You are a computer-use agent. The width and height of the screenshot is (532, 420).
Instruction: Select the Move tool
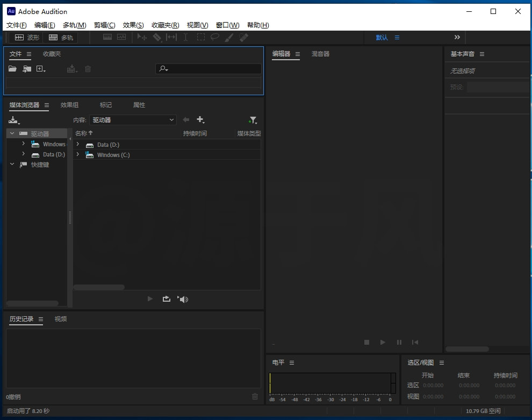point(142,37)
